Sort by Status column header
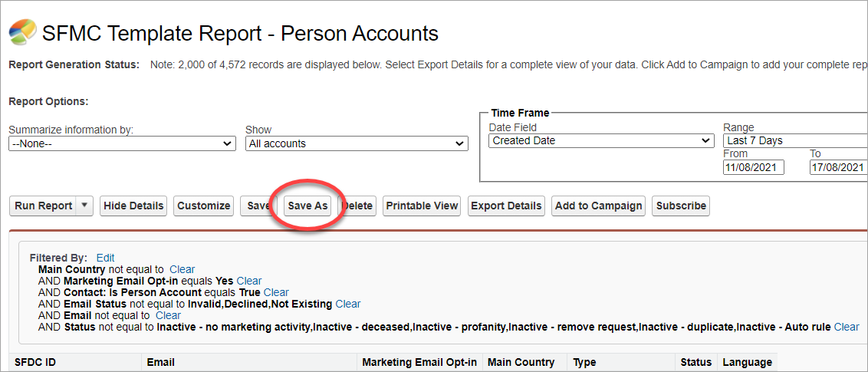This screenshot has width=868, height=372. point(695,363)
